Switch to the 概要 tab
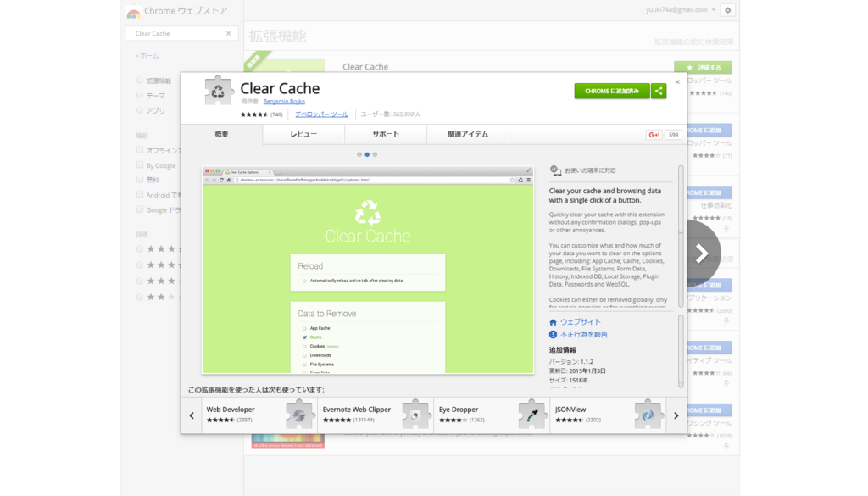The height and width of the screenshot is (496, 868). (x=221, y=135)
